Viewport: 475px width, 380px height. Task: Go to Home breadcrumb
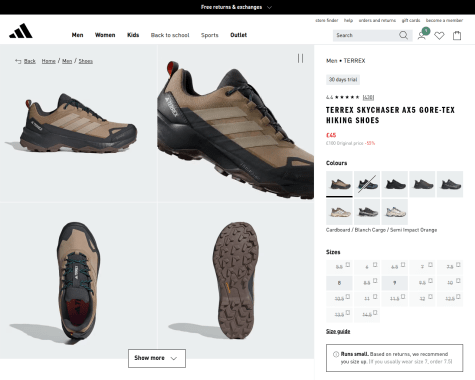click(49, 61)
